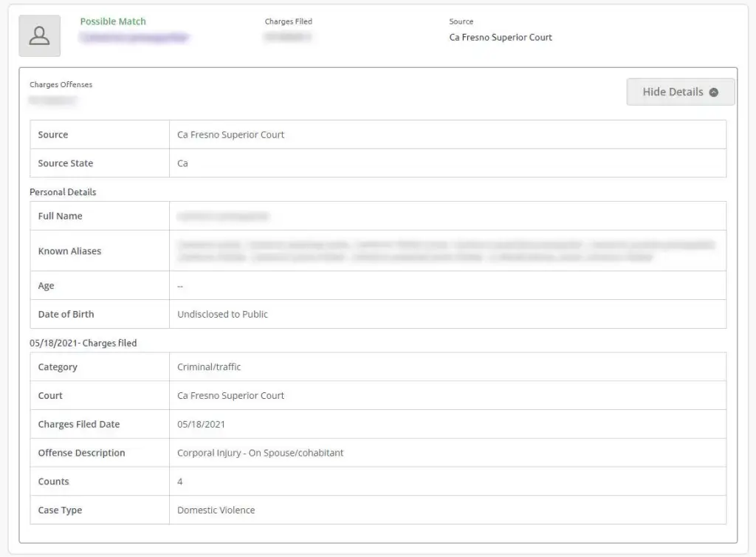Select Undisclosed to Public birth date value

pyautogui.click(x=222, y=315)
